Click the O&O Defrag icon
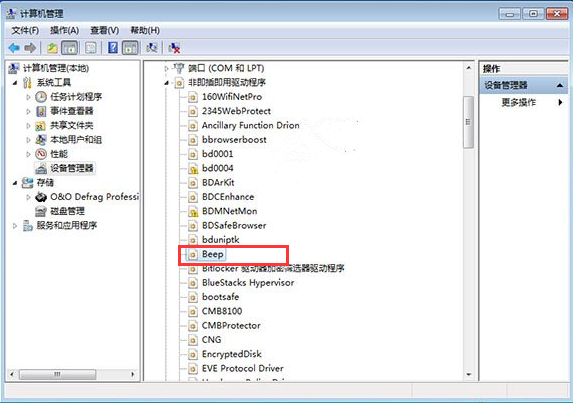Viewport: 573px width, 403px height. [41, 197]
